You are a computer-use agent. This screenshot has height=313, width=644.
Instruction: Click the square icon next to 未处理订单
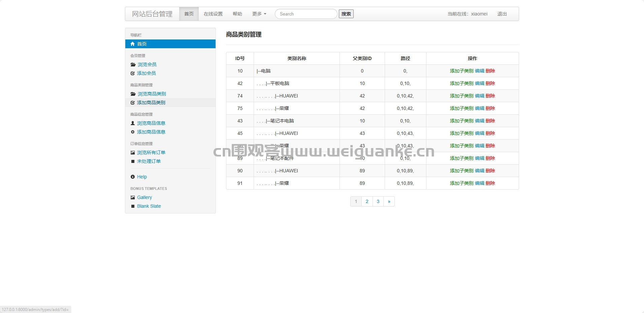tap(133, 161)
